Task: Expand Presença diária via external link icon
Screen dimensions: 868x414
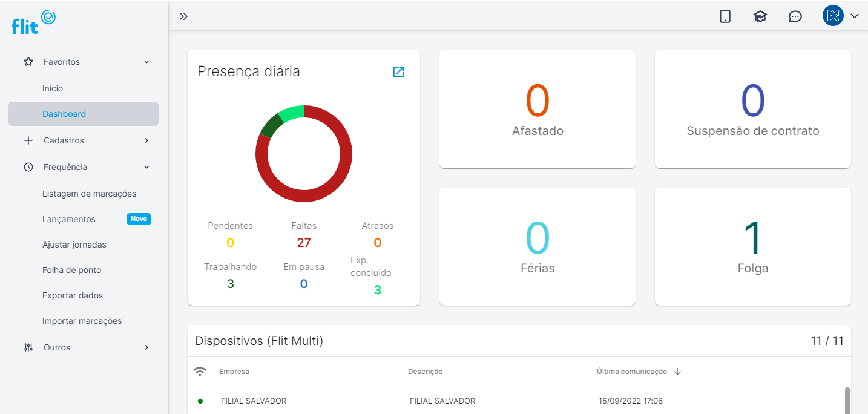Action: (398, 71)
